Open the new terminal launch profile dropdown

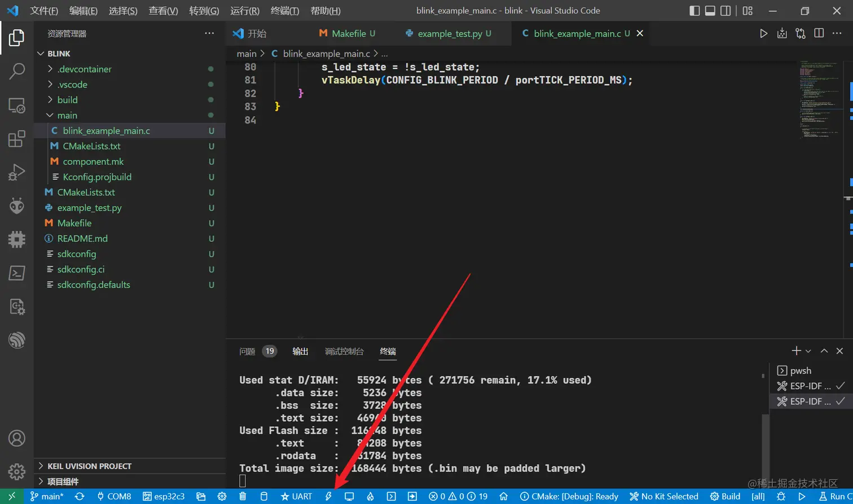point(808,351)
